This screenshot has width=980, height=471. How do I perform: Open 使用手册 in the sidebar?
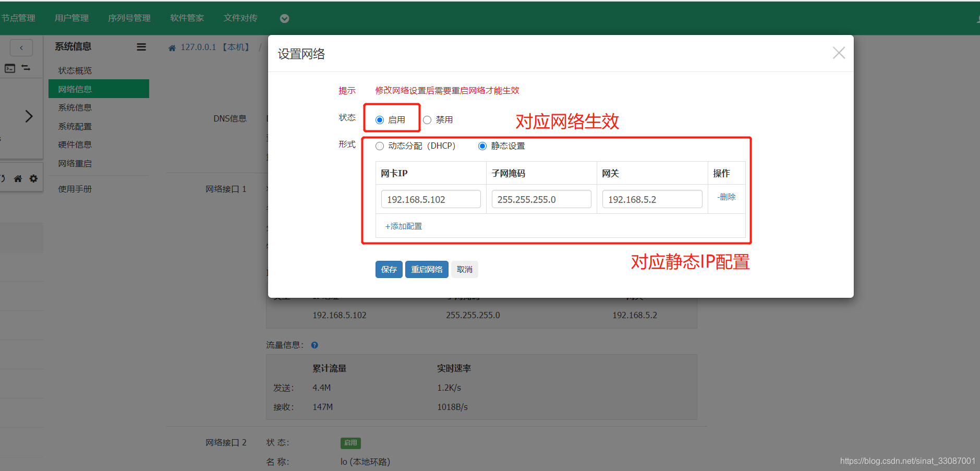(75, 189)
